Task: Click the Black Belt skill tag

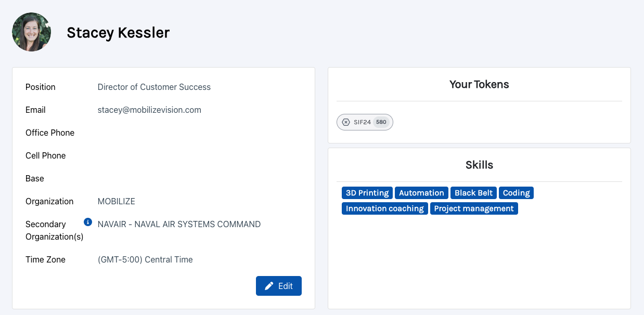Action: point(473,193)
